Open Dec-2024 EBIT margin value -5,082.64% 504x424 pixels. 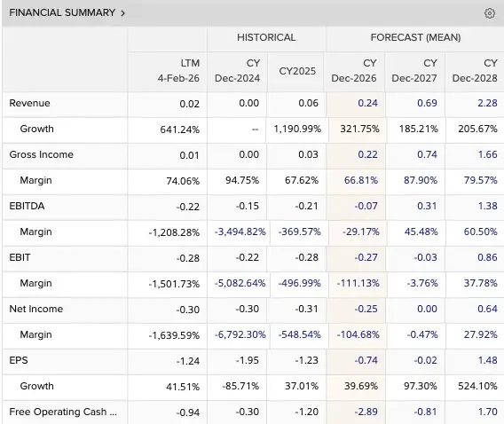(x=240, y=283)
